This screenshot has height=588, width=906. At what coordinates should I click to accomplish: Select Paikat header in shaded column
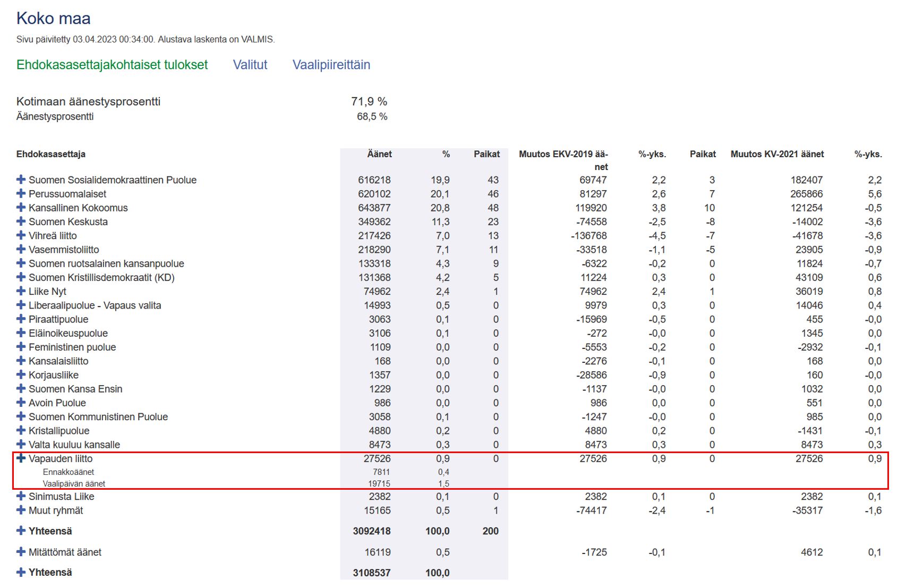point(487,154)
